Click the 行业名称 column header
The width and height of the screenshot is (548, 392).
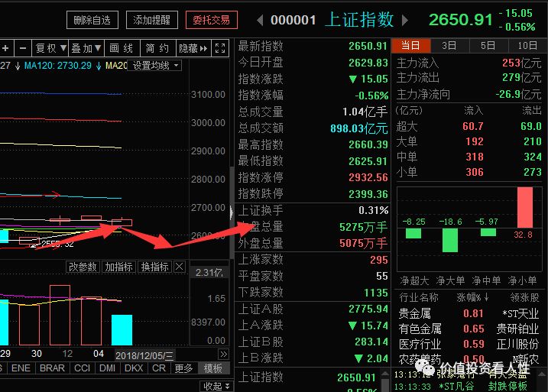pos(419,297)
